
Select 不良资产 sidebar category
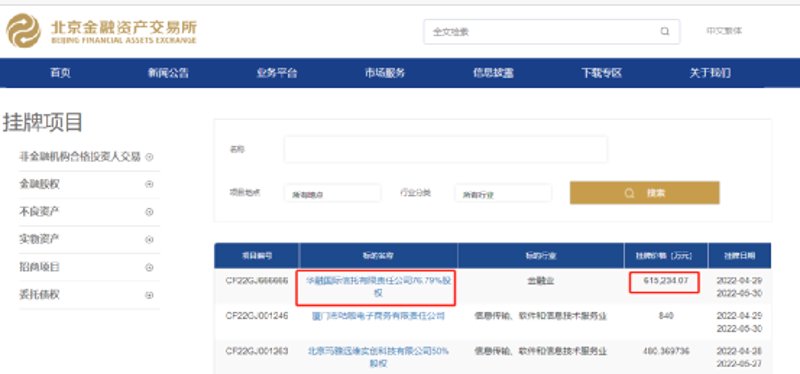click(x=39, y=212)
